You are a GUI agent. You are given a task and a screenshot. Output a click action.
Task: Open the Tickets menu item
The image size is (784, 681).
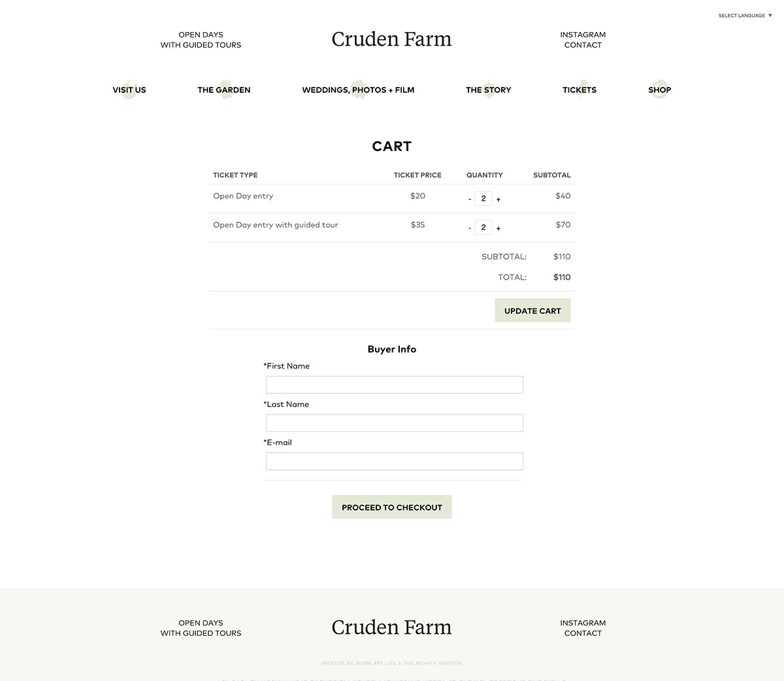(580, 90)
